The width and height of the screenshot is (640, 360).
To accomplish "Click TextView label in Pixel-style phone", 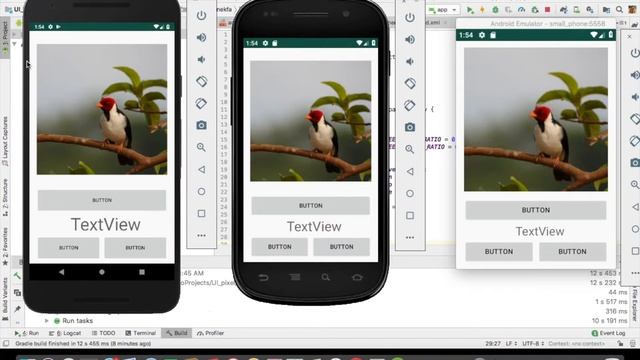I will pos(106,224).
